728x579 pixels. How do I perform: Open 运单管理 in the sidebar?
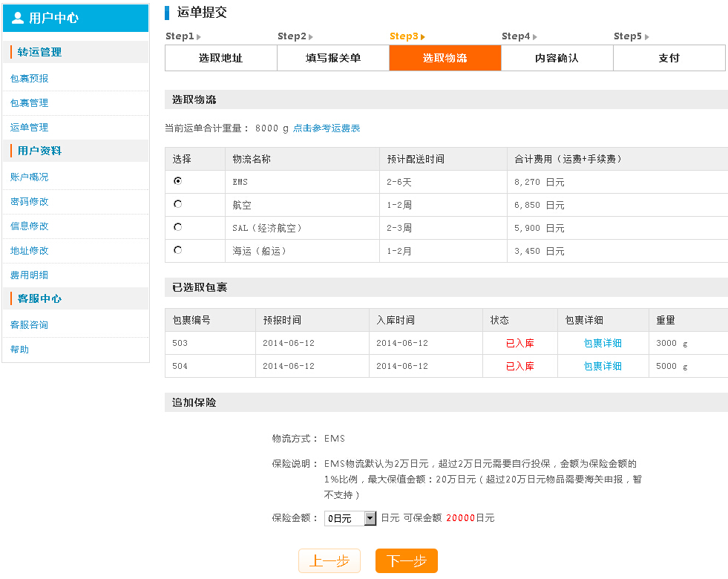30,128
